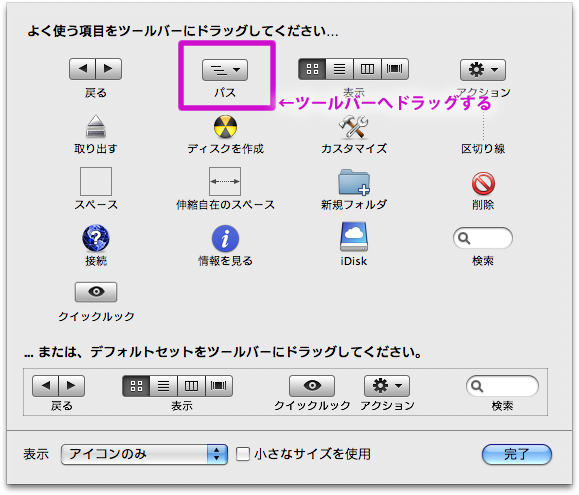Click the 接続 connect globe icon
The image size is (579, 495).
coord(96,238)
